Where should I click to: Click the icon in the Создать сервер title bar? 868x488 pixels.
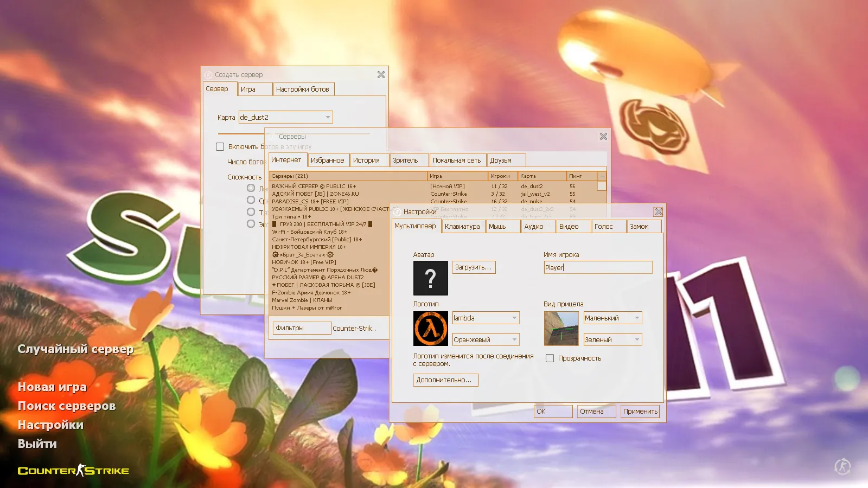click(208, 74)
